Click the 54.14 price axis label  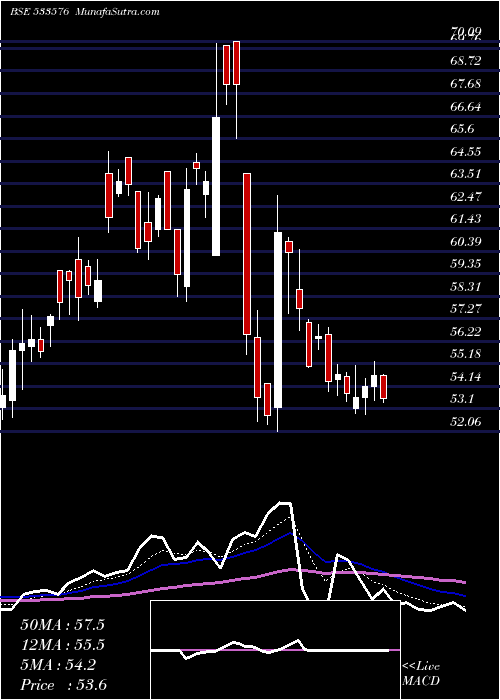(x=466, y=377)
